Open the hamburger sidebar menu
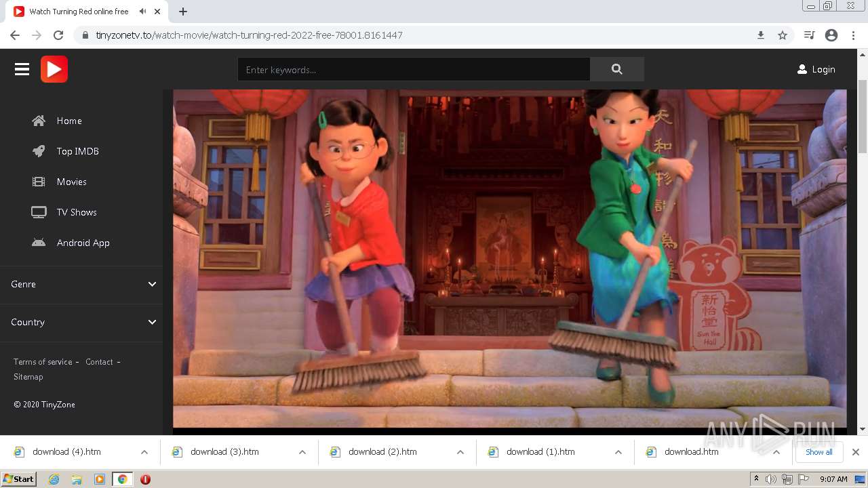 tap(22, 69)
